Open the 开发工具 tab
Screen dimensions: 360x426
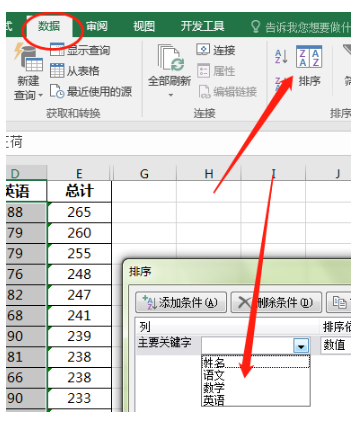click(202, 26)
